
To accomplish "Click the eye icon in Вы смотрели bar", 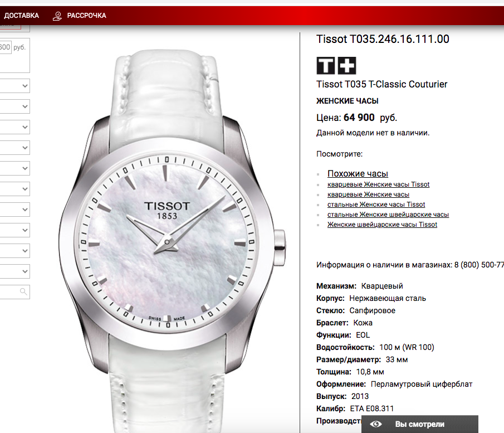I will pos(376,424).
